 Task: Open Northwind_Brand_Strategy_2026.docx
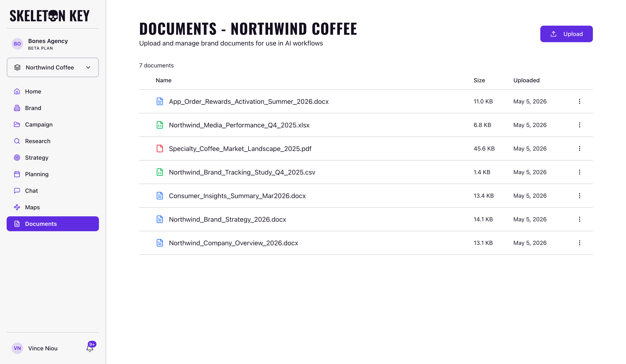(x=228, y=220)
